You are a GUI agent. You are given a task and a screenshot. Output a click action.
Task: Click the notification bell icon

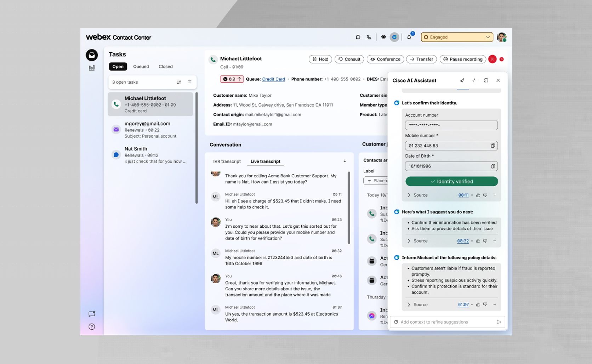[x=409, y=37]
